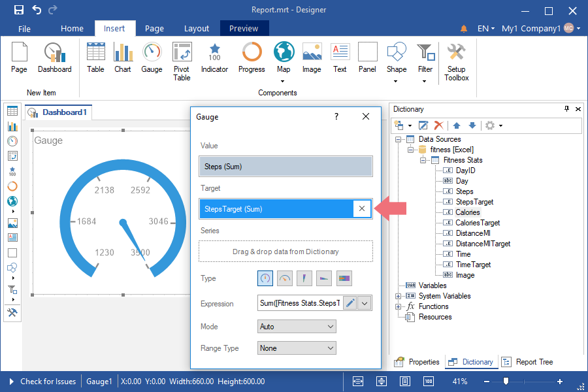Click the Expression input field
This screenshot has width=588, height=392.
[301, 303]
